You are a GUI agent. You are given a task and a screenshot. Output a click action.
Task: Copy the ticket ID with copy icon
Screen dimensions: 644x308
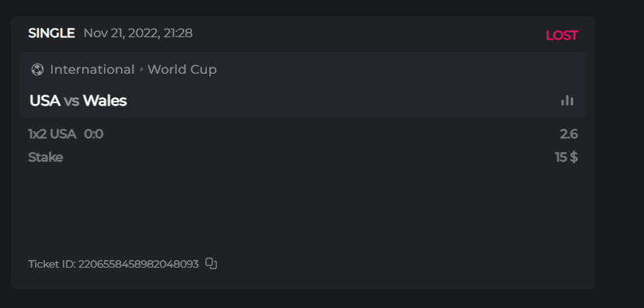(211, 264)
